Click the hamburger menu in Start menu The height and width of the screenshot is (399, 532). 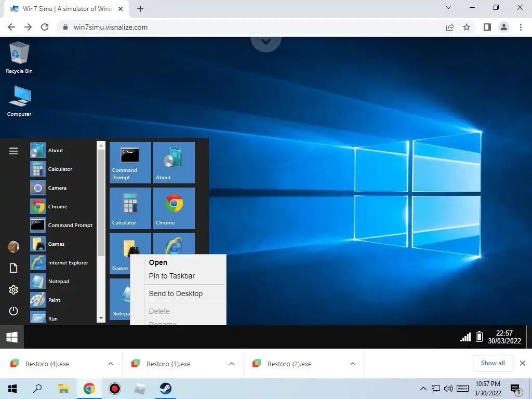14,151
